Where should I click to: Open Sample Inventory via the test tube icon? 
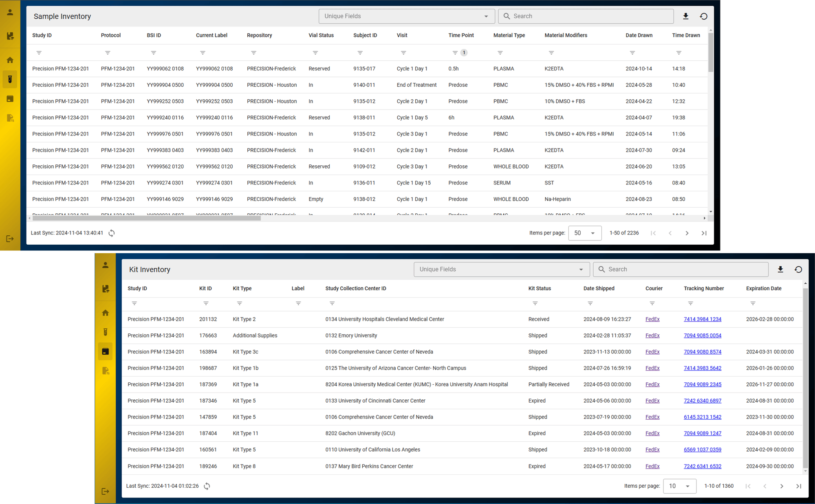click(x=10, y=79)
